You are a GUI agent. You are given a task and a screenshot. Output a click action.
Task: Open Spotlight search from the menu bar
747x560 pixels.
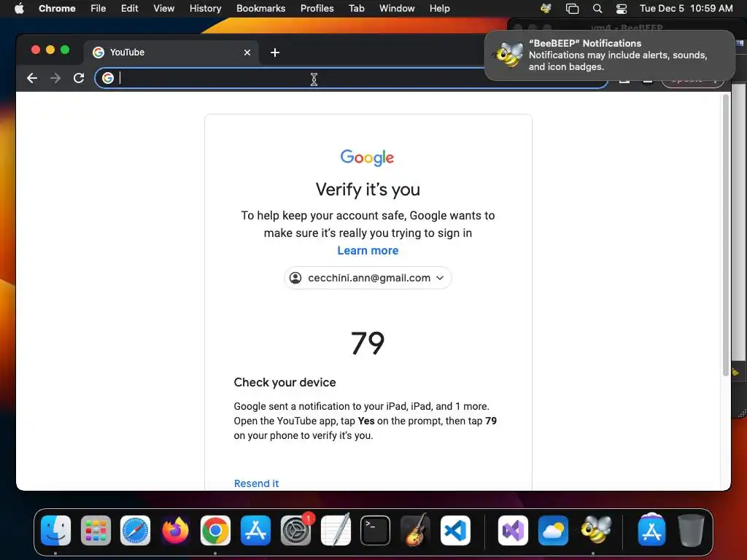pyautogui.click(x=597, y=8)
